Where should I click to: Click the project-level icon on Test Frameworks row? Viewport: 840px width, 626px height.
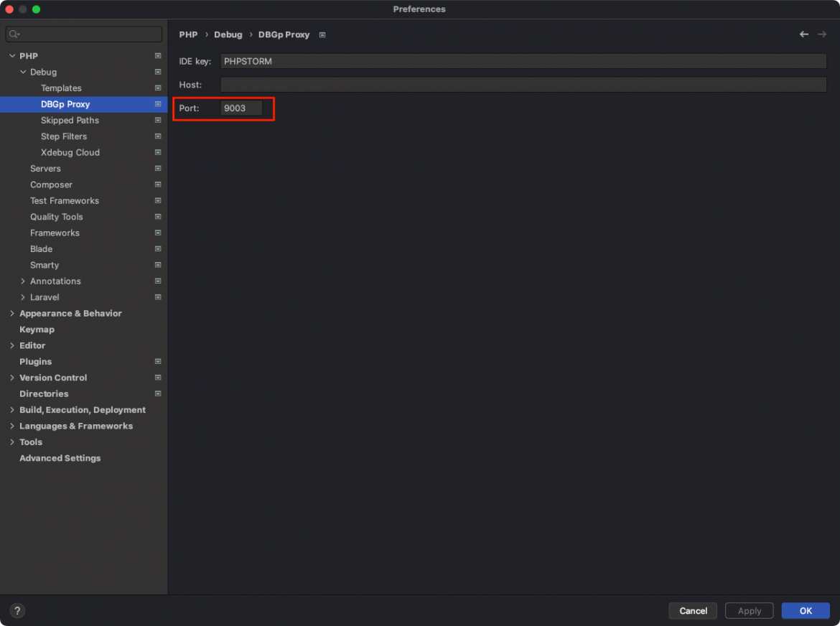(x=158, y=200)
